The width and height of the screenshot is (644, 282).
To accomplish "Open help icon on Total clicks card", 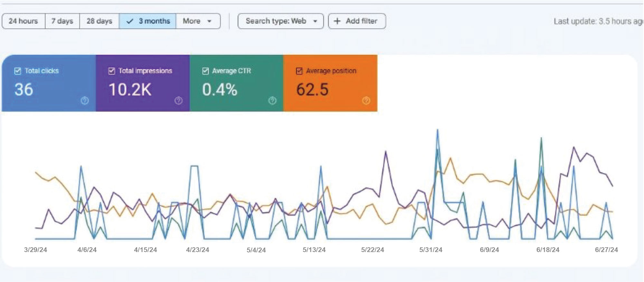I will 85,101.
